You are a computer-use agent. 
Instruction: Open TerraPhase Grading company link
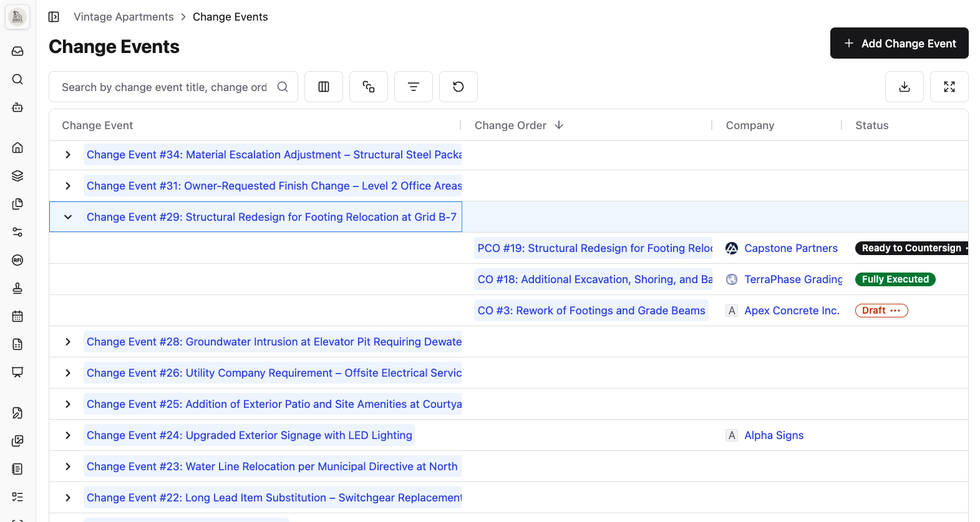pyautogui.click(x=793, y=279)
